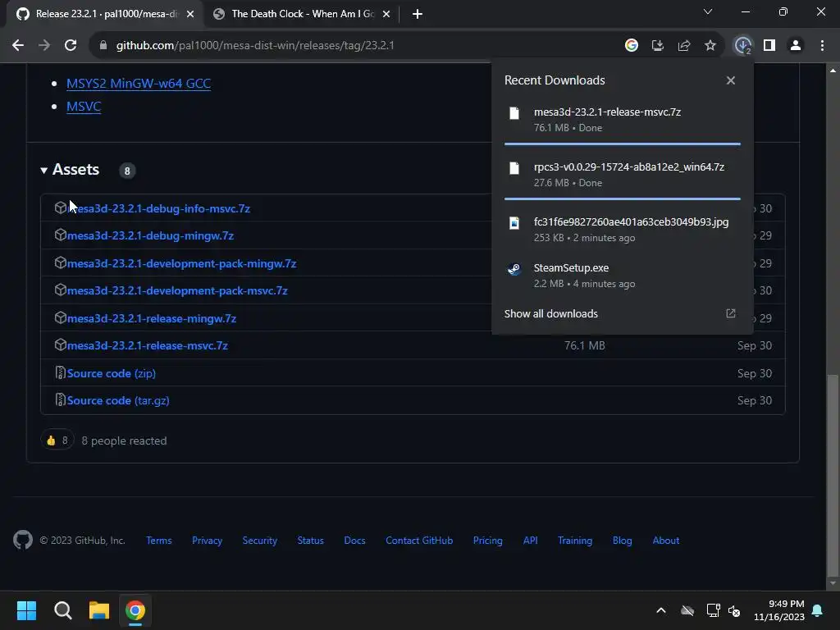Open the mesa3d-23.2.1-release-msvc.7z file from Recent Downloads
Image resolution: width=840 pixels, height=630 pixels.
623,120
